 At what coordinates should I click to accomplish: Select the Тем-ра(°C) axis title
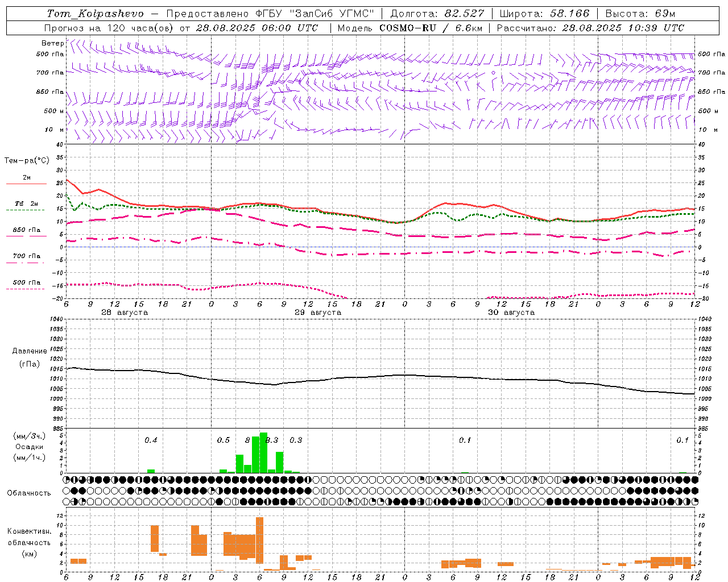(27, 161)
